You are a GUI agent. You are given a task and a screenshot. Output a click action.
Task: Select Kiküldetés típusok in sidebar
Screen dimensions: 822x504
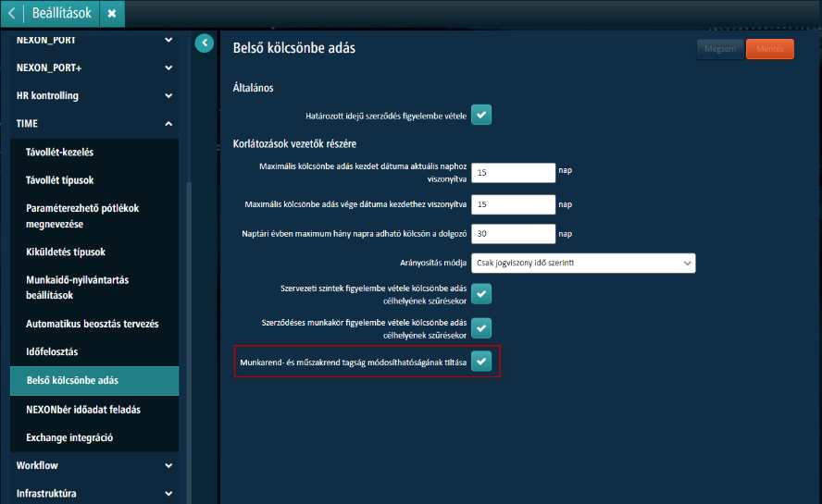click(x=66, y=252)
